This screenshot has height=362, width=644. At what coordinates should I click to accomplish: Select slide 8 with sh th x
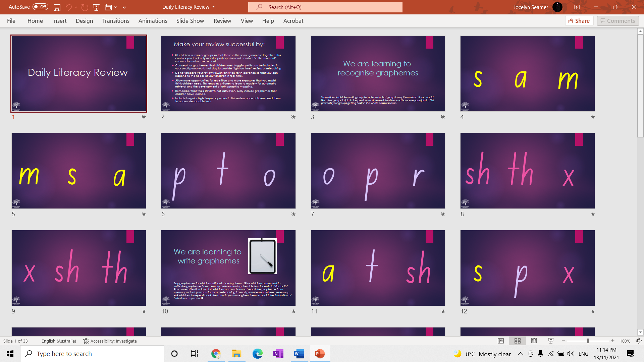[x=528, y=171]
